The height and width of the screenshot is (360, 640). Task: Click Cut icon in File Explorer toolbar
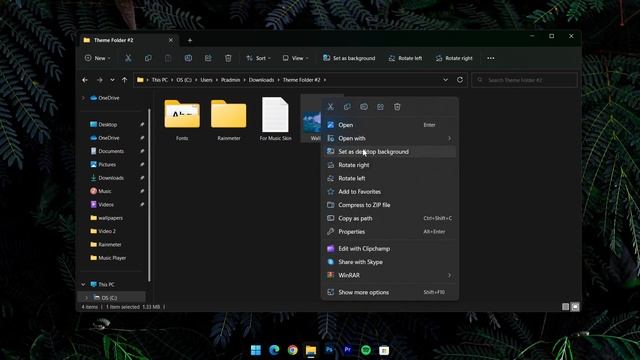pos(128,58)
